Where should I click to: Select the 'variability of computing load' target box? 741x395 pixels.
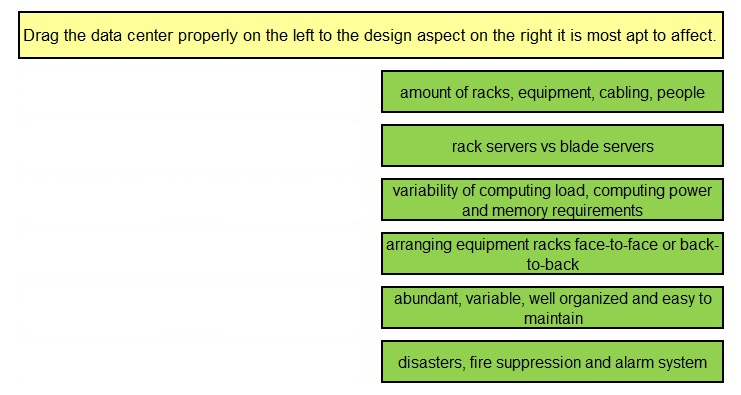552,199
